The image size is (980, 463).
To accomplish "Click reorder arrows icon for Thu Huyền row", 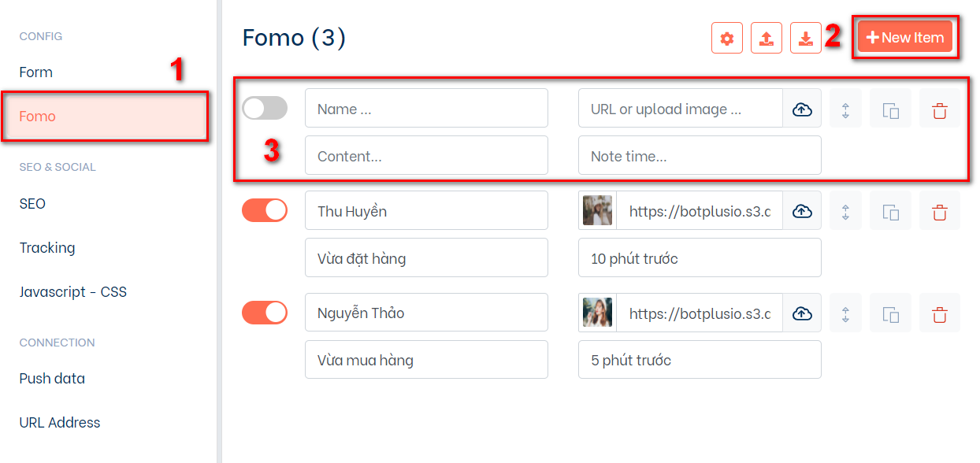I will pyautogui.click(x=846, y=211).
